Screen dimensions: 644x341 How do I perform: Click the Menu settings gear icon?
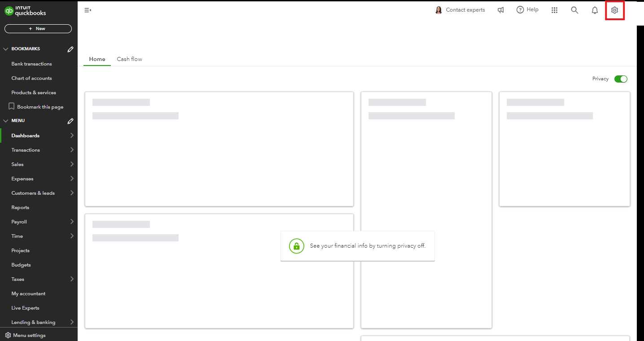(x=8, y=335)
